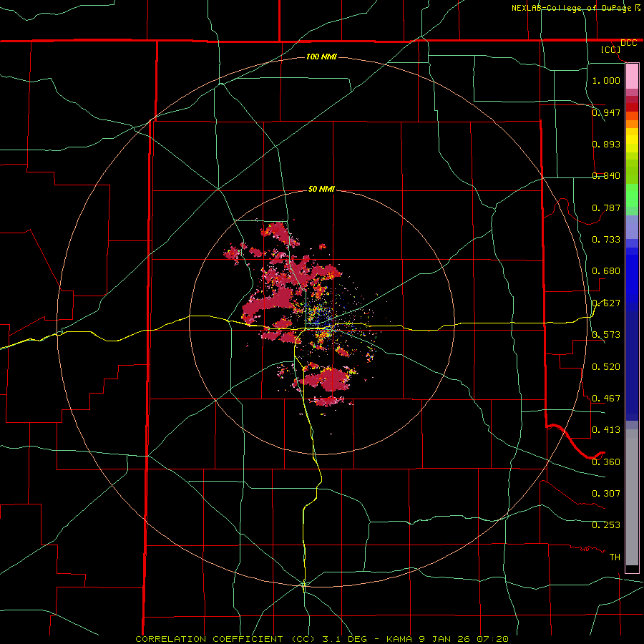644x644 pixels.
Task: Click the 0.680 scale value
Action: (606, 271)
